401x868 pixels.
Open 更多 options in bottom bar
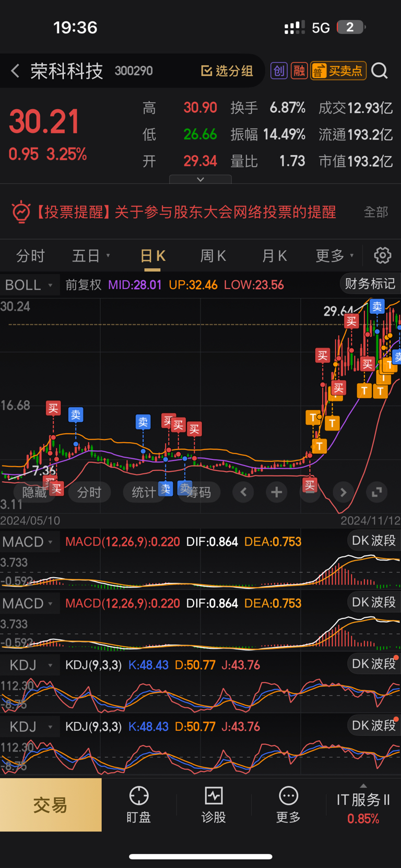point(288,805)
